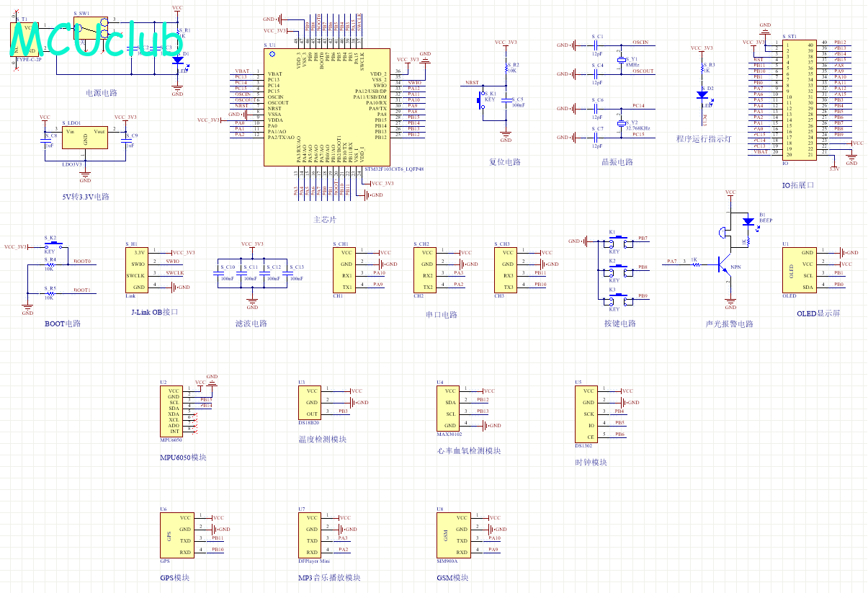868x593 pixels.
Task: Select the DFPlayer Mini U7 component
Action: (311, 535)
